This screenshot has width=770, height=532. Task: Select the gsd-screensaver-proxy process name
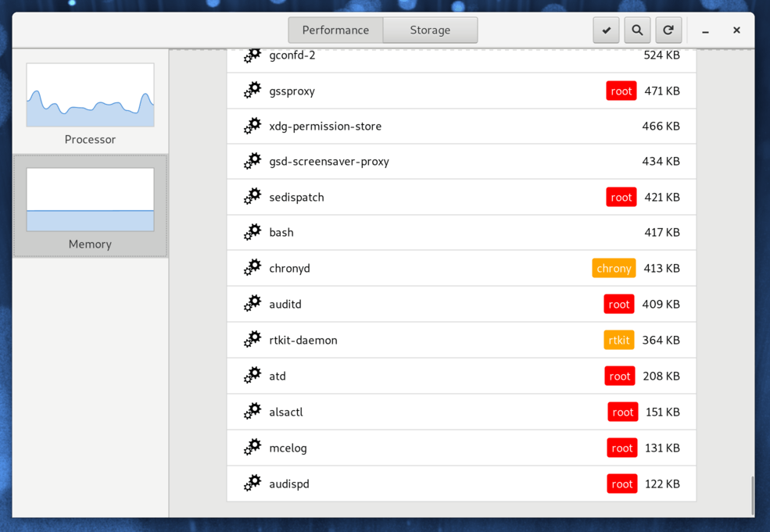pyautogui.click(x=329, y=162)
